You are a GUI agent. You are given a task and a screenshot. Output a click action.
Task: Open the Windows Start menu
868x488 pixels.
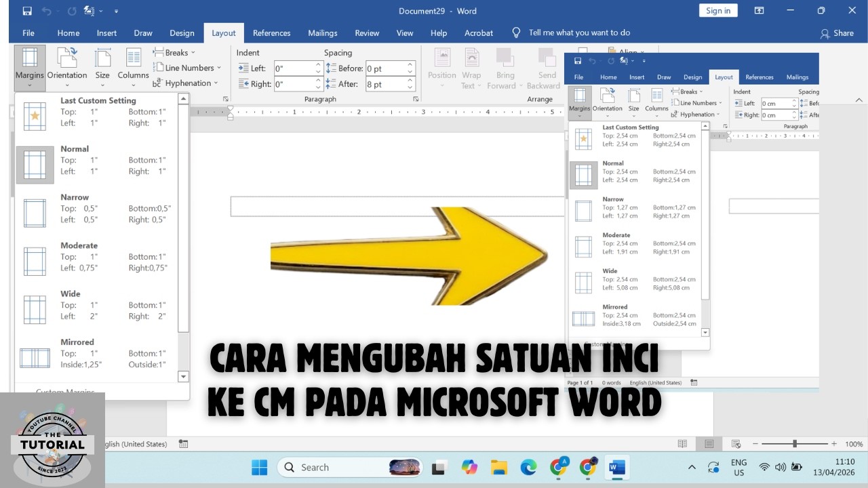[x=259, y=467]
